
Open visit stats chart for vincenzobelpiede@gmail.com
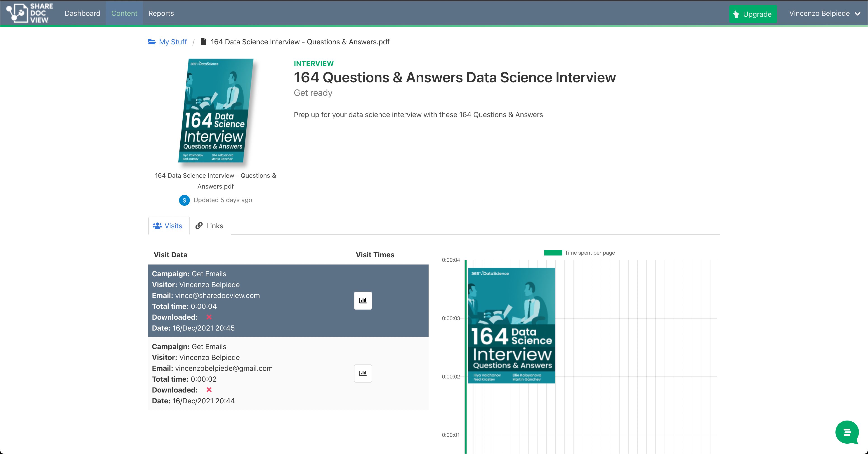tap(363, 373)
